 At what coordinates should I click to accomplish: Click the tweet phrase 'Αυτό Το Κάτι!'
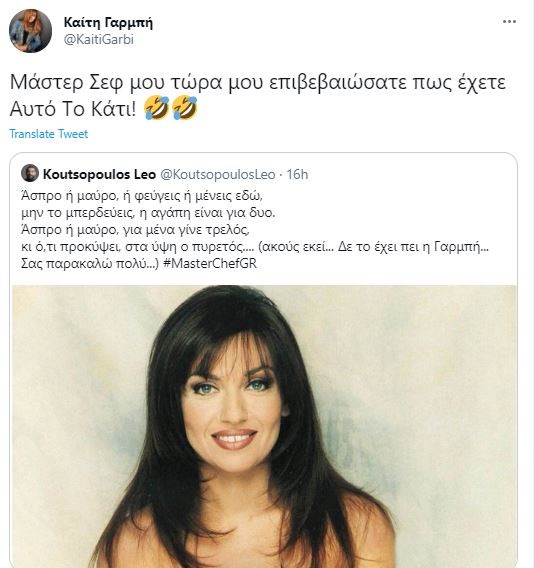(x=73, y=108)
